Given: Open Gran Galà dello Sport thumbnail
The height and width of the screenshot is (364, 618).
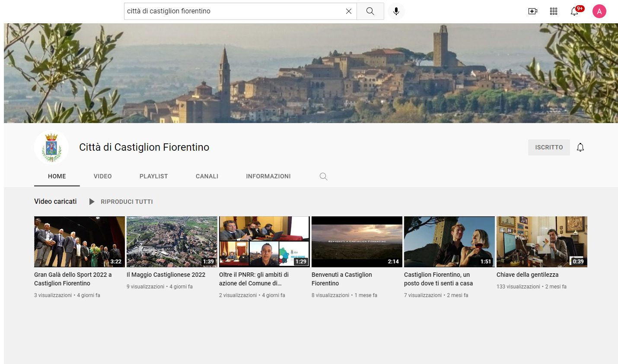Looking at the screenshot, I should point(80,242).
